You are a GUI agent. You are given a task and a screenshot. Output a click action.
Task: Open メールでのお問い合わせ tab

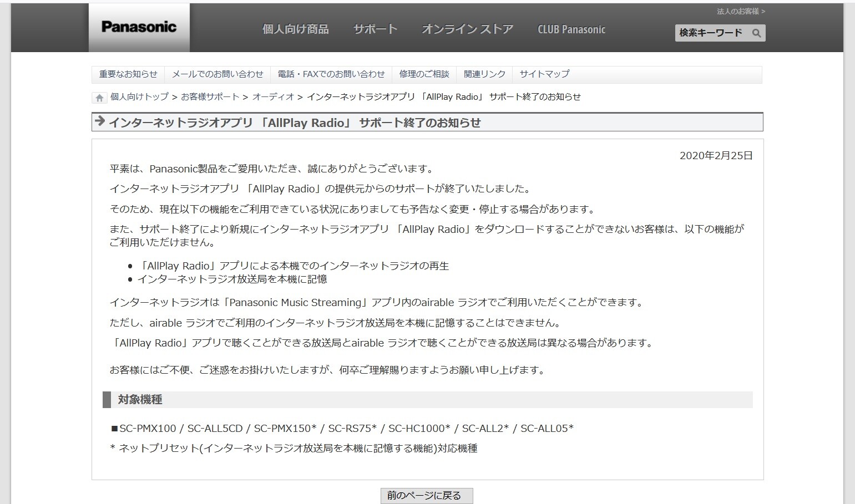click(x=217, y=74)
